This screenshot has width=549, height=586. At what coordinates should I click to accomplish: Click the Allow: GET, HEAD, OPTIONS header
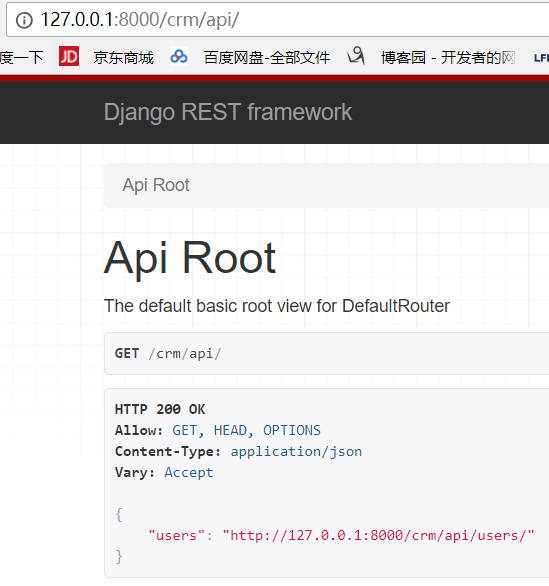pyautogui.click(x=218, y=431)
